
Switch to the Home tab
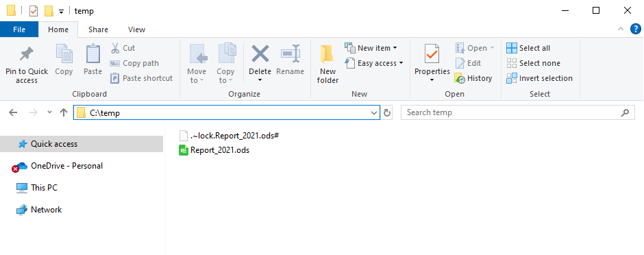(x=58, y=29)
